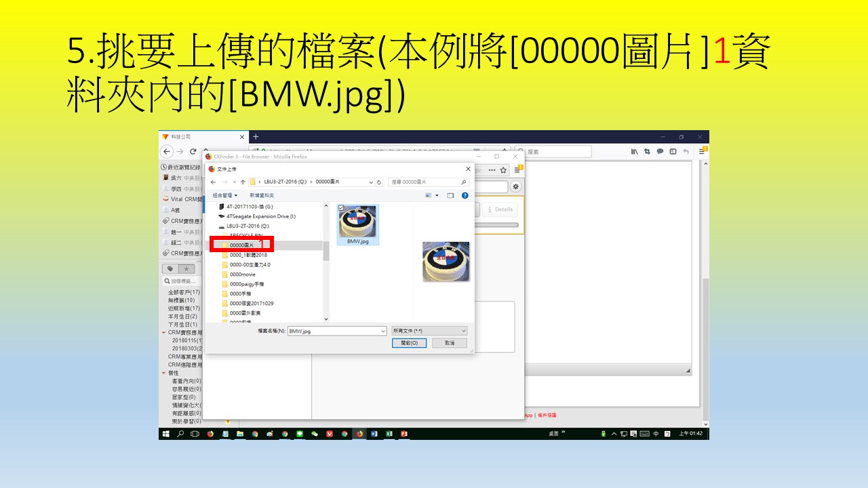Toggle the checkbox on BMW.jpg thumbnail
The height and width of the screenshot is (488, 868).
(x=341, y=208)
